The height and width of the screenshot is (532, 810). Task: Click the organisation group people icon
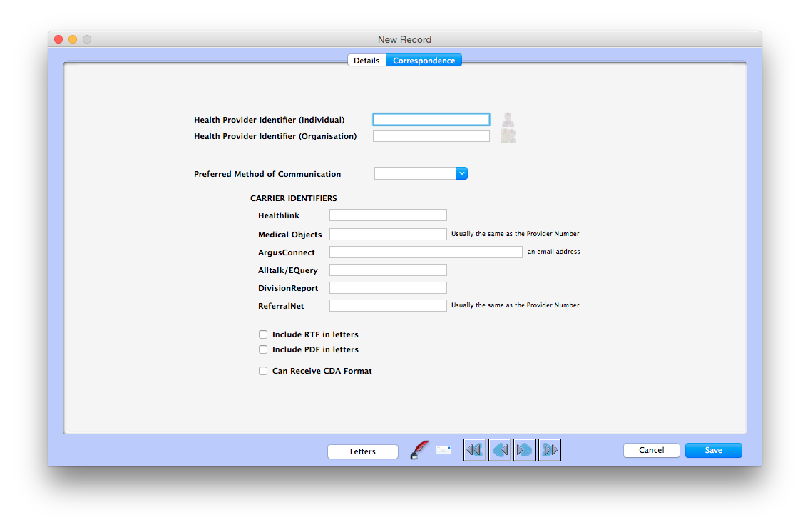coord(508,135)
